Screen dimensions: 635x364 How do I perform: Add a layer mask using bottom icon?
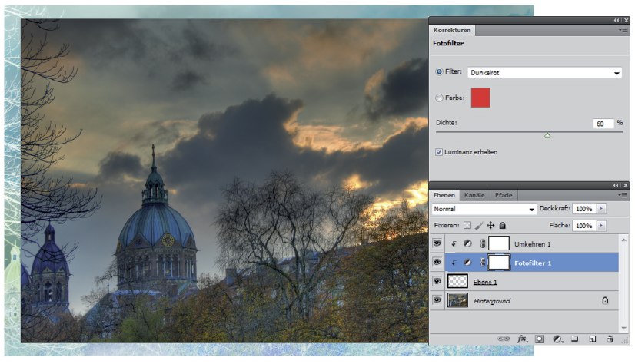click(x=540, y=338)
